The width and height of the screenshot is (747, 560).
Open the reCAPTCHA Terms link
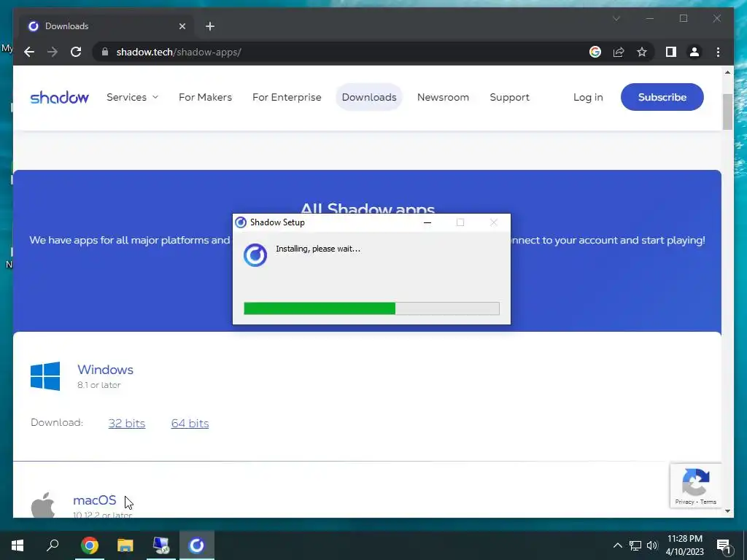tap(708, 502)
